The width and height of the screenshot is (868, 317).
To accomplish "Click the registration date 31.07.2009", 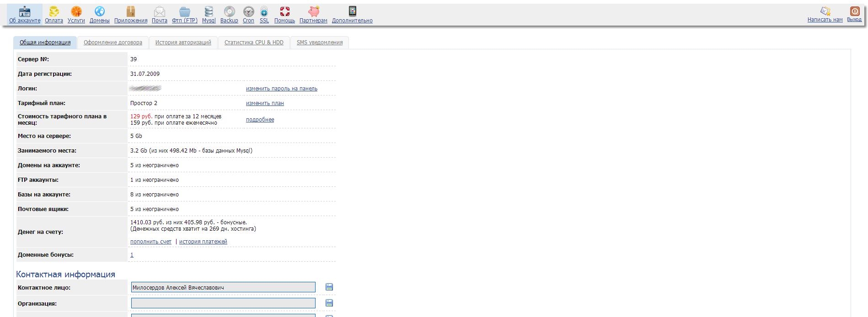I will (x=145, y=74).
